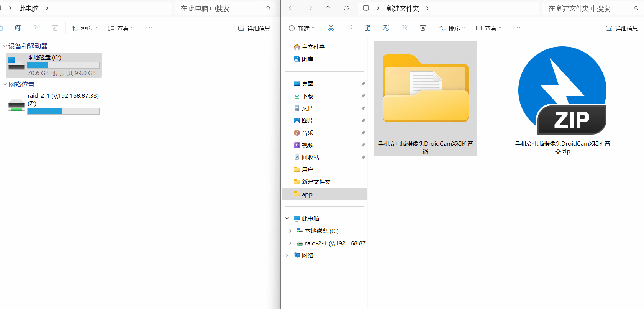Click Cut icon in right window toolbar
The image size is (644, 309).
[x=331, y=28]
